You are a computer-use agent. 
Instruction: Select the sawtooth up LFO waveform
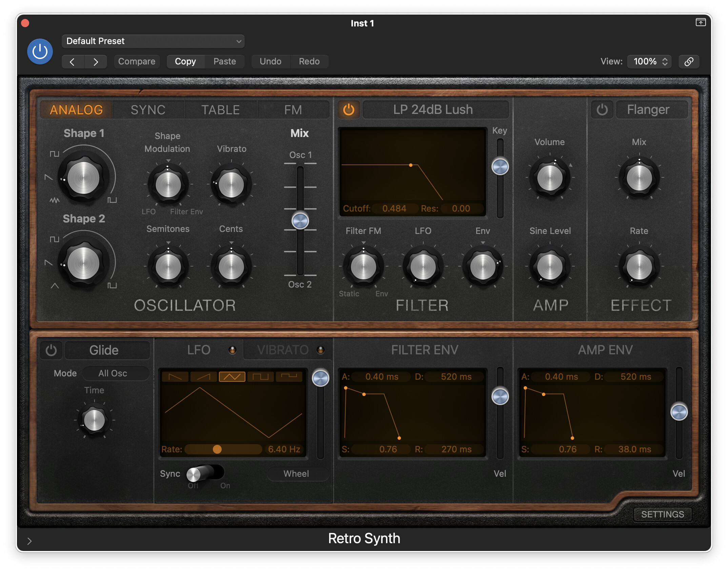click(x=203, y=376)
